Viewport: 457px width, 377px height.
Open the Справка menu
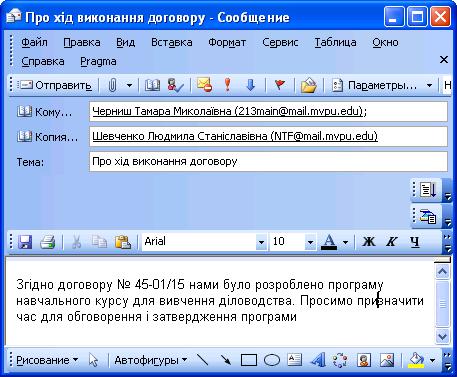pos(43,61)
